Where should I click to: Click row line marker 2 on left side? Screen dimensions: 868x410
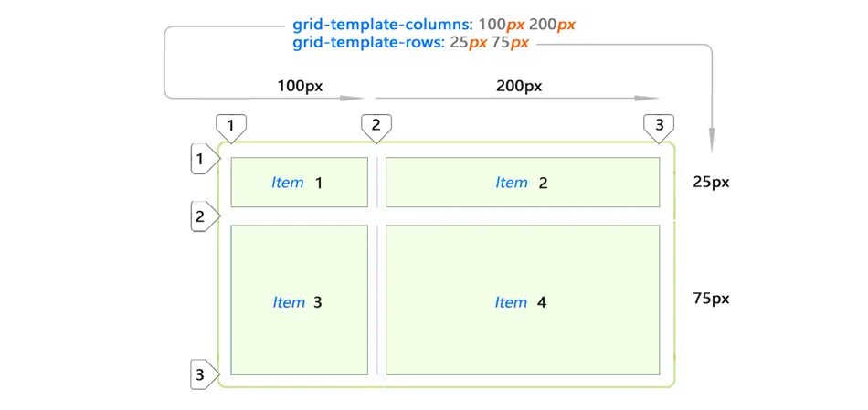(x=202, y=217)
